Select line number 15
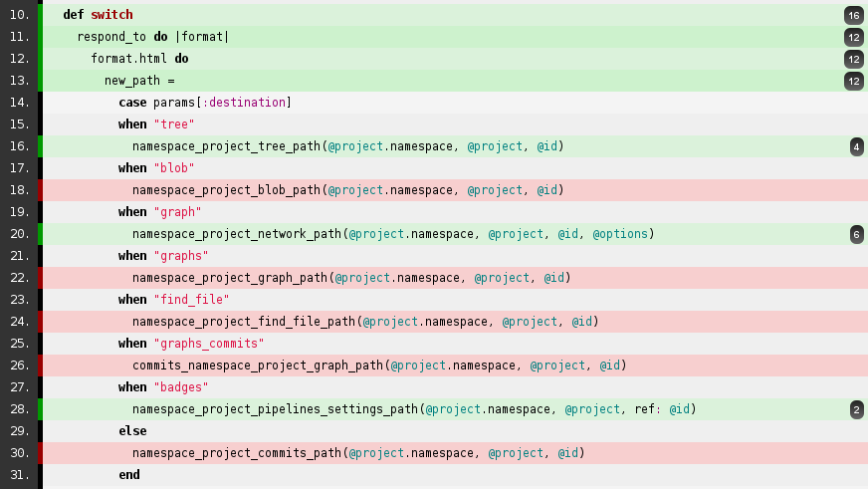868x489 pixels. pyautogui.click(x=19, y=124)
